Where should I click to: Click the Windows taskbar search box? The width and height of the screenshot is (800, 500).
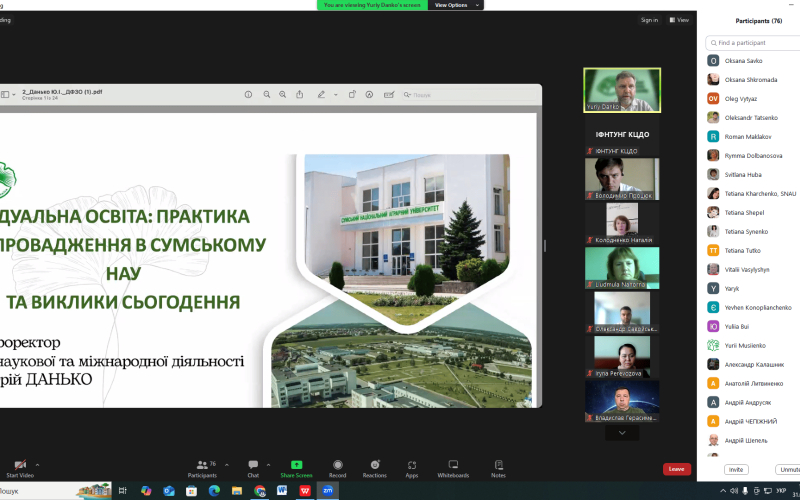click(x=55, y=491)
